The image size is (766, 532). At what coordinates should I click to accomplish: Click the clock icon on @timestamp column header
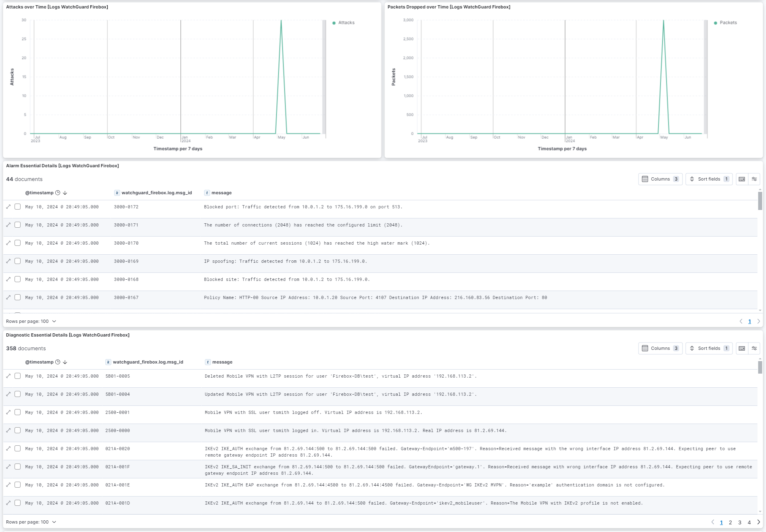(x=57, y=193)
